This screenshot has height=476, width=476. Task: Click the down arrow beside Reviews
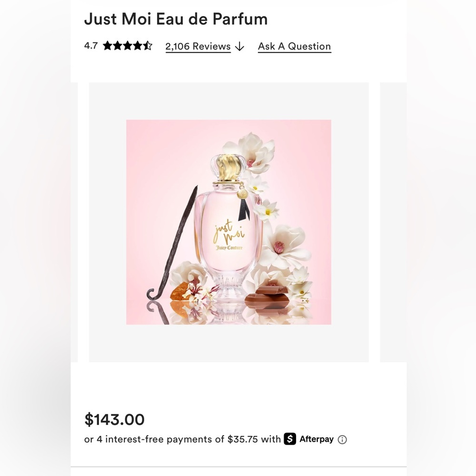[x=239, y=47]
